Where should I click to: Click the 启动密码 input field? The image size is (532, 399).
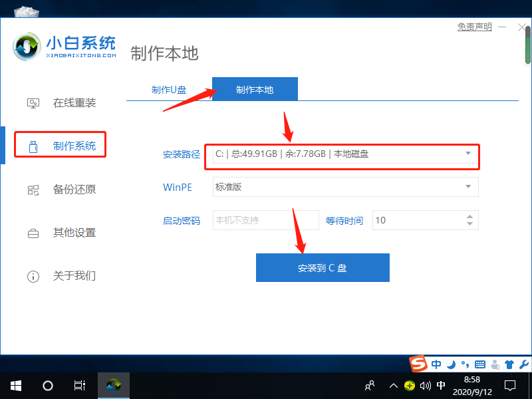[265, 220]
